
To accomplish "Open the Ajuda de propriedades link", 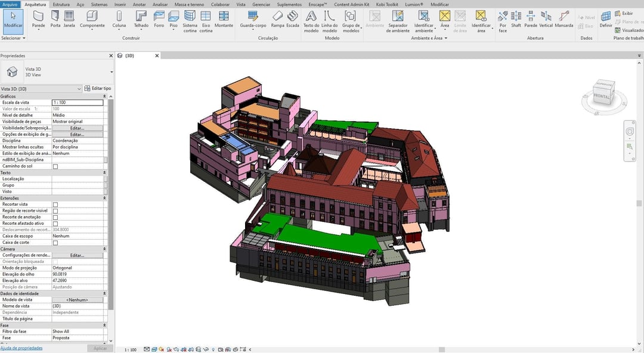I will [21, 348].
